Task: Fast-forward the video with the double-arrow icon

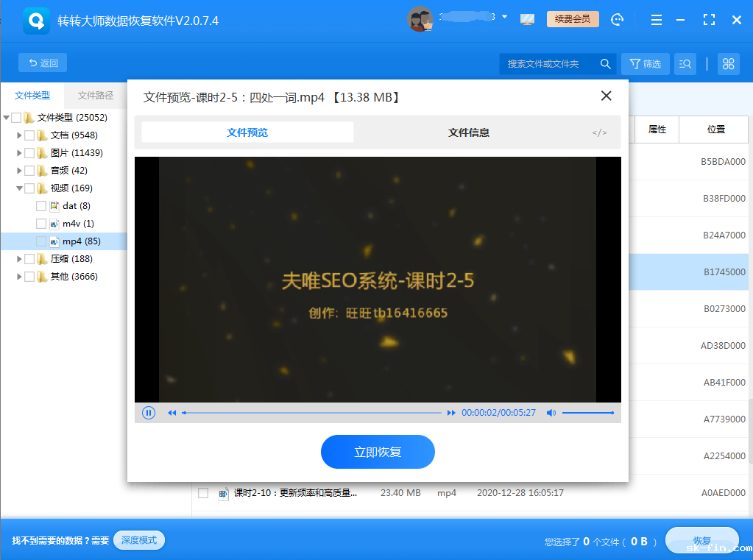Action: pos(451,413)
